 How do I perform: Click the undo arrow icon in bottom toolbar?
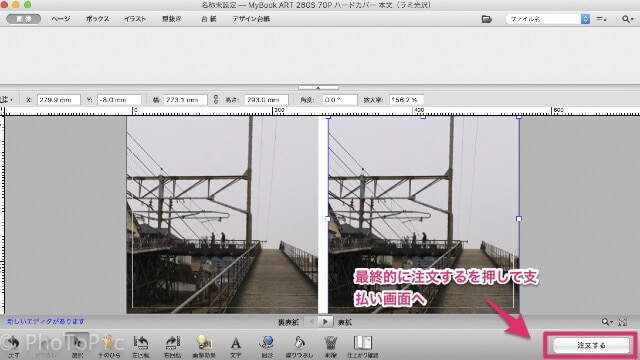tap(13, 343)
